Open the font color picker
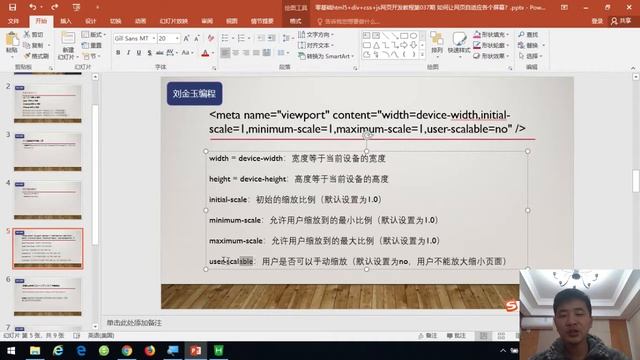 tap(208, 53)
